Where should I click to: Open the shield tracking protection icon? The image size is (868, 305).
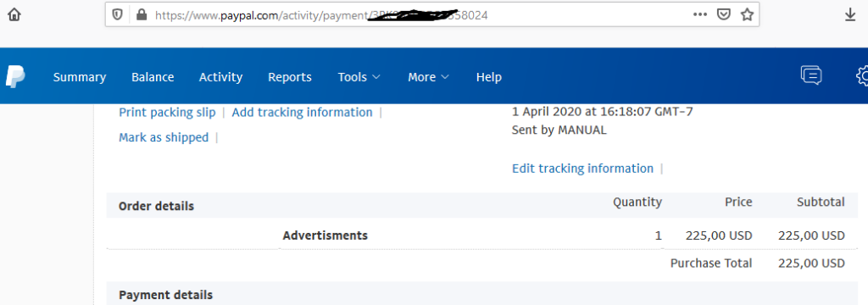117,15
